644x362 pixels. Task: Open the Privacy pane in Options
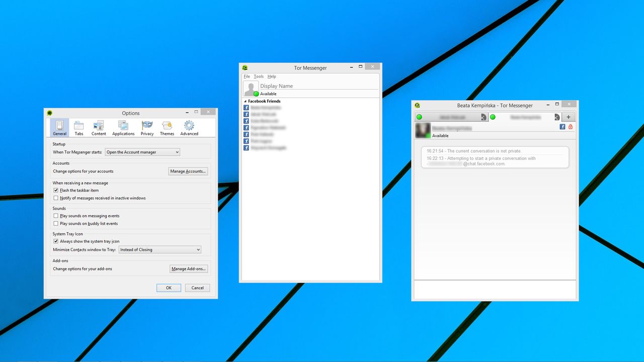click(147, 128)
